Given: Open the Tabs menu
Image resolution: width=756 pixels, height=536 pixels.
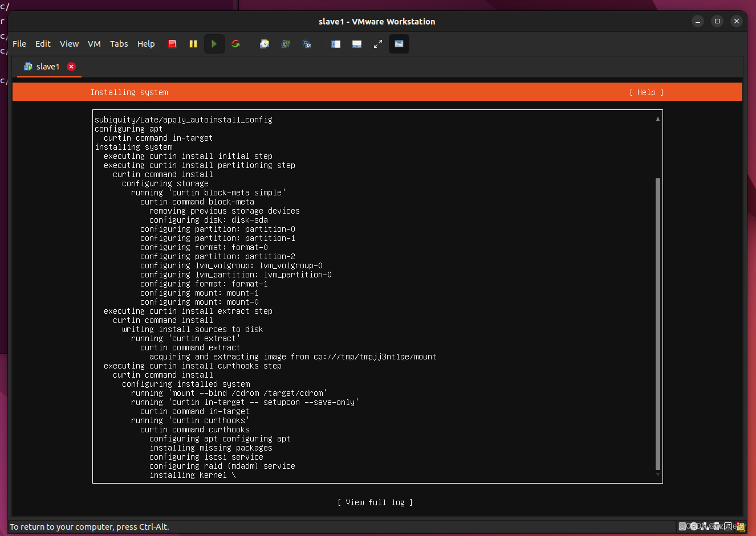Looking at the screenshot, I should 119,44.
